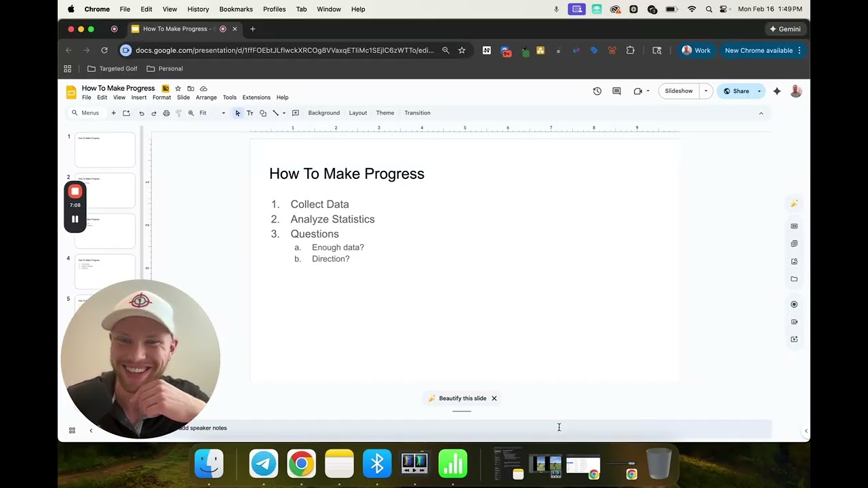Click the Theme button
The height and width of the screenshot is (488, 868).
click(x=385, y=113)
